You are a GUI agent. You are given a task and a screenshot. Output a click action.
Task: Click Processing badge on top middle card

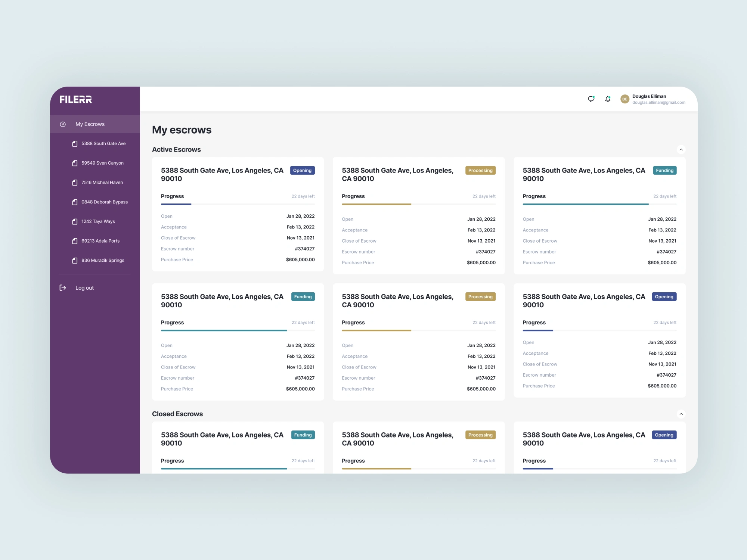coord(480,171)
